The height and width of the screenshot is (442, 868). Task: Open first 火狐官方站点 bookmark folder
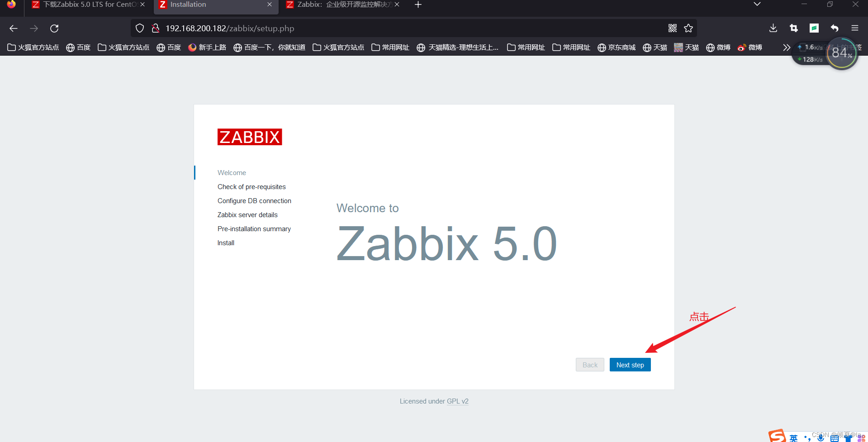click(33, 48)
